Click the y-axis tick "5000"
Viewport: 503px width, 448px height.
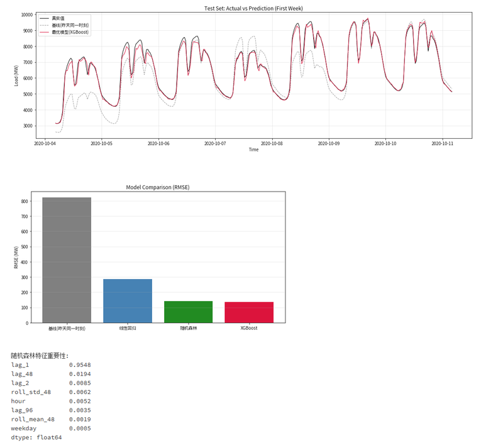coord(28,94)
